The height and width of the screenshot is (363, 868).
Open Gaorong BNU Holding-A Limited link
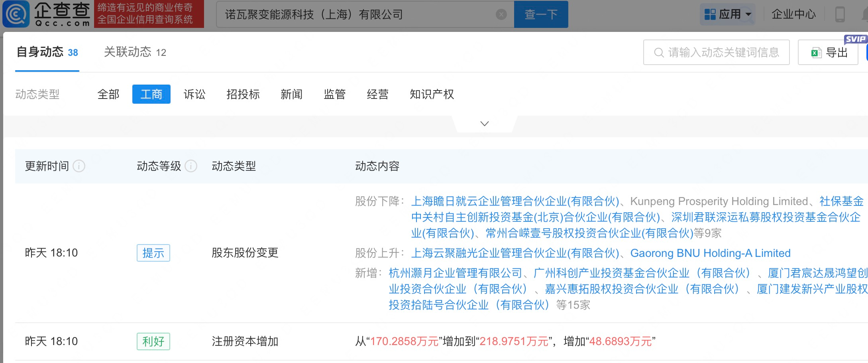pos(710,253)
